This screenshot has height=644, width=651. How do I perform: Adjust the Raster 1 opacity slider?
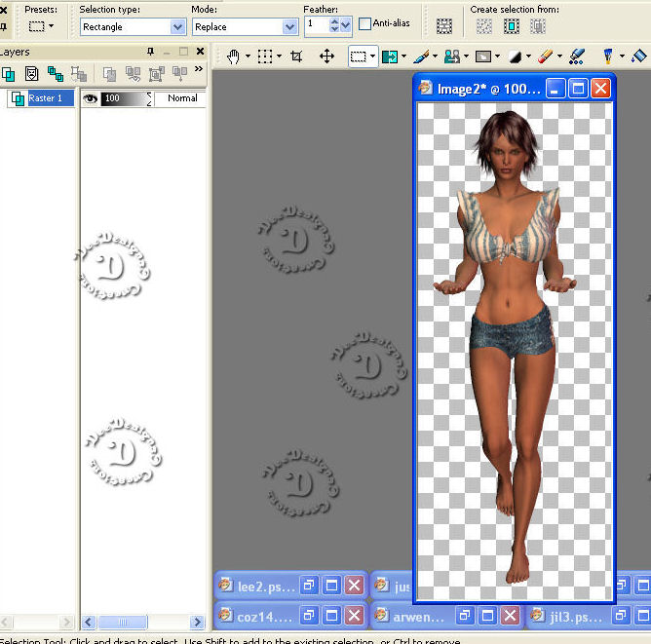click(x=124, y=98)
